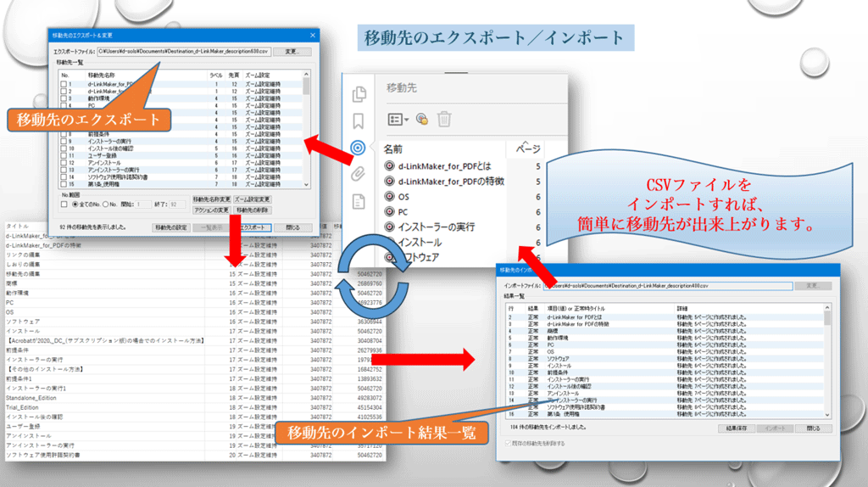Image resolution: width=868 pixels, height=487 pixels.
Task: Open the destinations options dropdown menu
Action: click(x=398, y=119)
